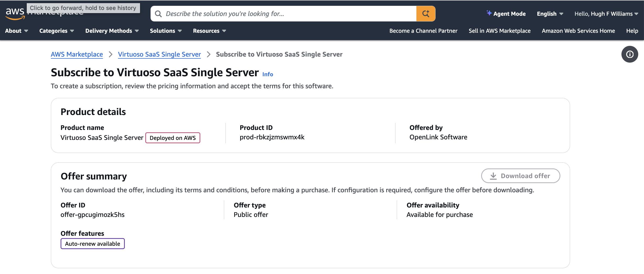Click the Download offer button
This screenshot has height=274, width=644.
click(520, 176)
